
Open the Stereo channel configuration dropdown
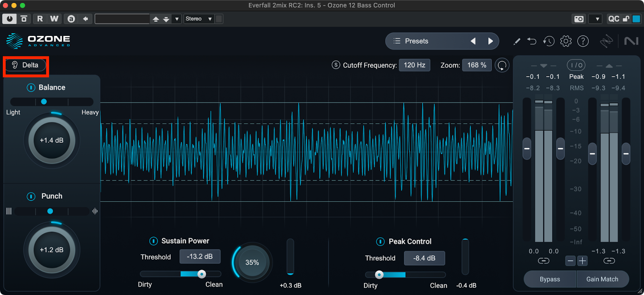(x=198, y=19)
